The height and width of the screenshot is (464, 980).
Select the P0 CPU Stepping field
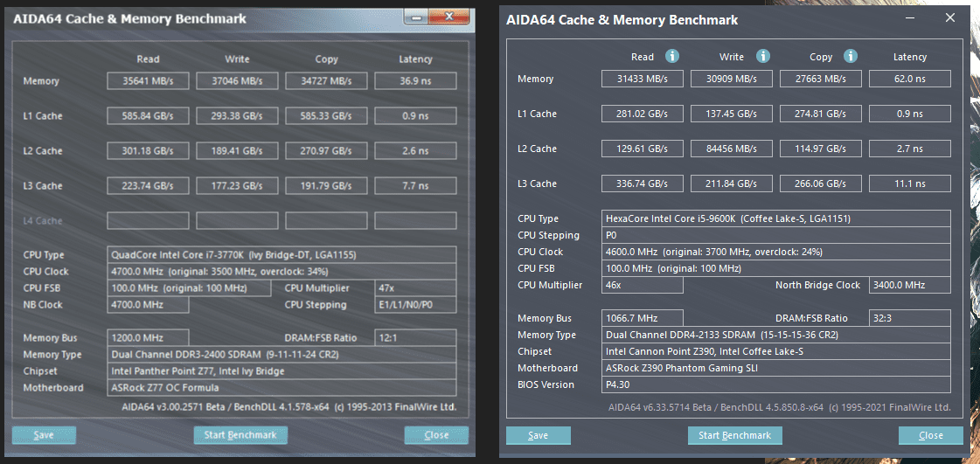coord(776,235)
